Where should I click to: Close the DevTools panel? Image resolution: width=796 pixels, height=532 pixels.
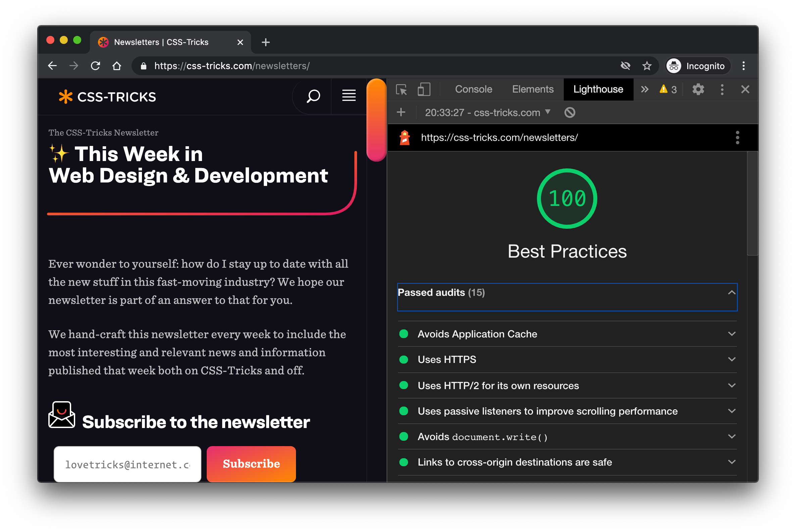tap(745, 90)
